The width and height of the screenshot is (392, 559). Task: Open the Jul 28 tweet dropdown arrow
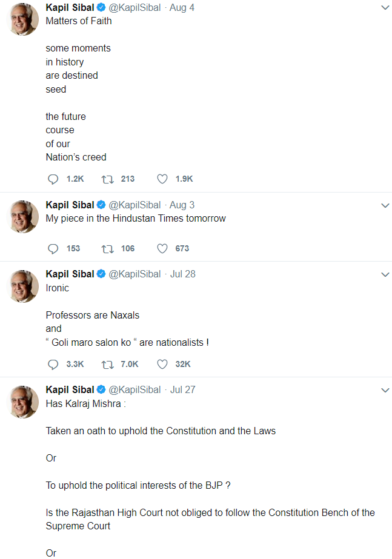(385, 274)
